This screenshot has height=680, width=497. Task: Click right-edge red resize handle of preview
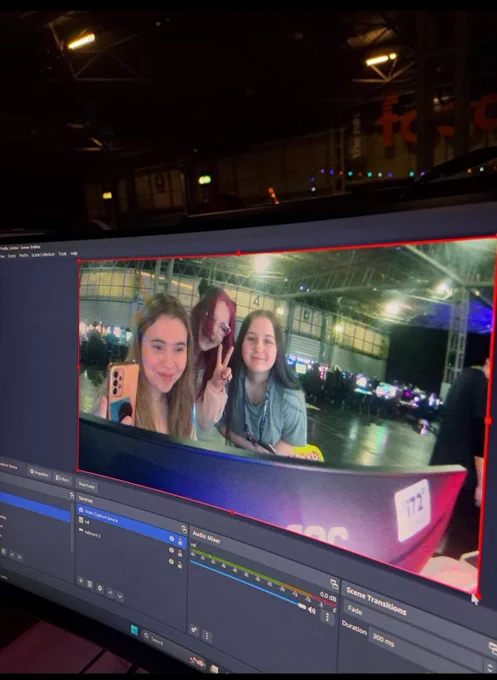click(488, 420)
